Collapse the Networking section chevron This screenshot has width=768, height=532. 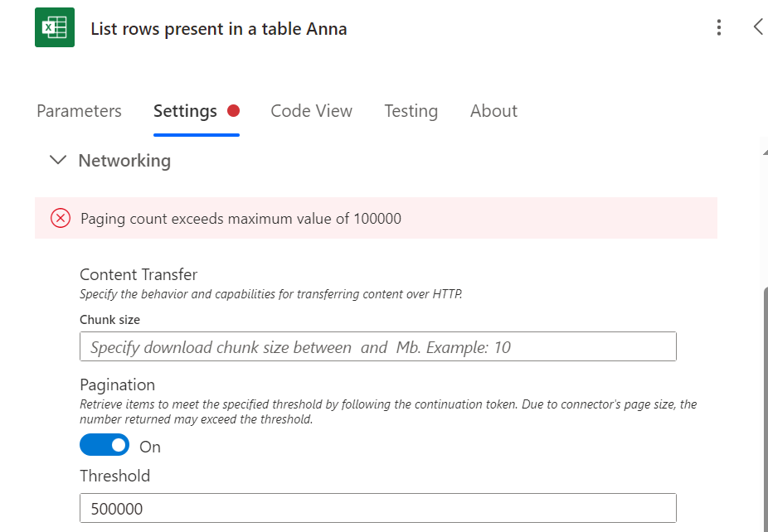click(x=58, y=160)
